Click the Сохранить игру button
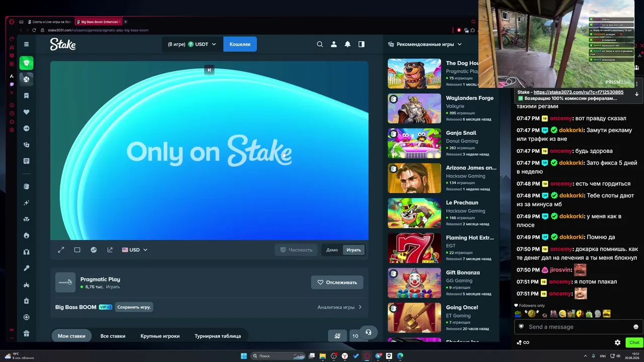The width and height of the screenshot is (644, 362). tap(134, 307)
